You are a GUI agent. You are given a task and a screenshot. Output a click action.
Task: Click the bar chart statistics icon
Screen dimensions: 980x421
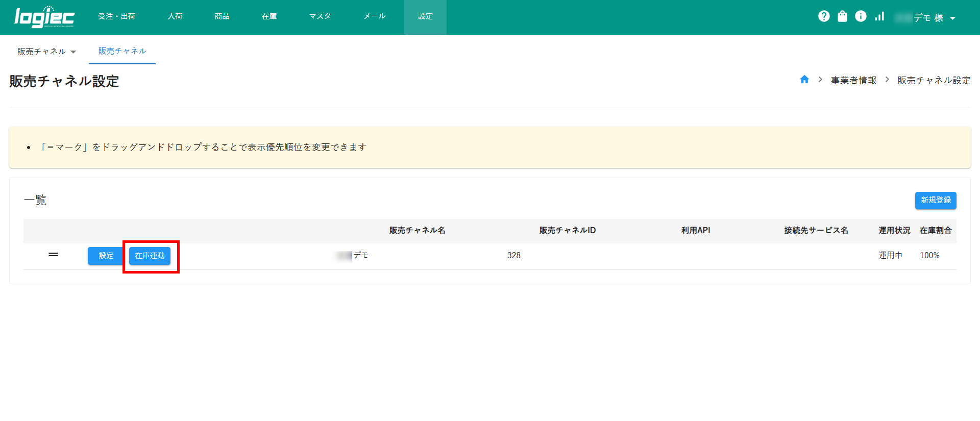coord(879,16)
